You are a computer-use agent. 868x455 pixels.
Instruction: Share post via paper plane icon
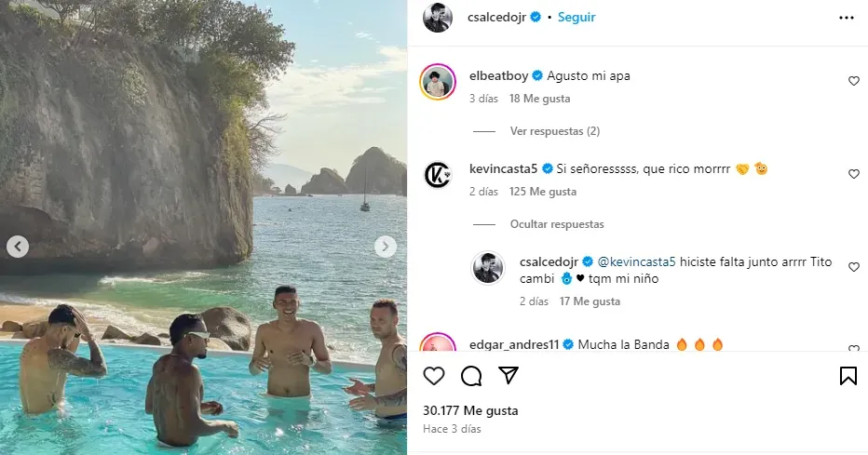tap(509, 376)
